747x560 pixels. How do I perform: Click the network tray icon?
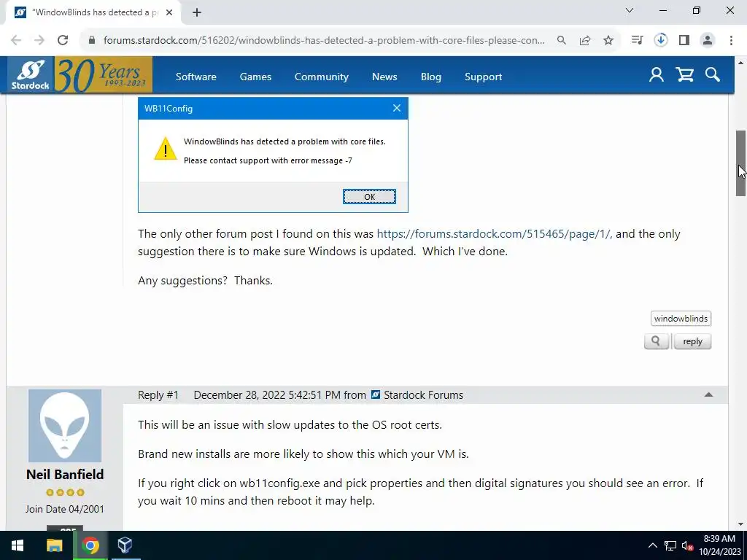[x=670, y=545]
